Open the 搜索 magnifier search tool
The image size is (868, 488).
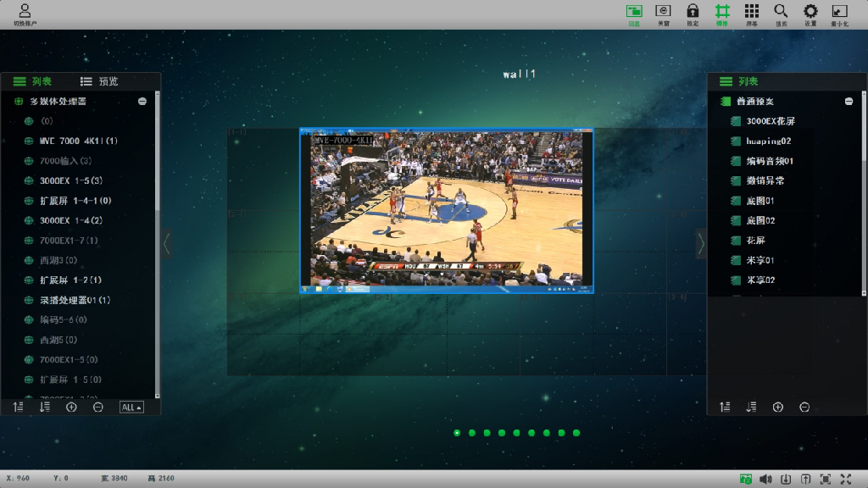click(781, 15)
